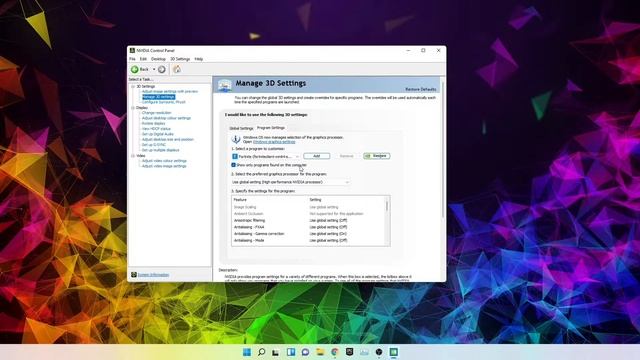Click the Add button
Viewport: 640px width, 360px height.
pyautogui.click(x=317, y=156)
